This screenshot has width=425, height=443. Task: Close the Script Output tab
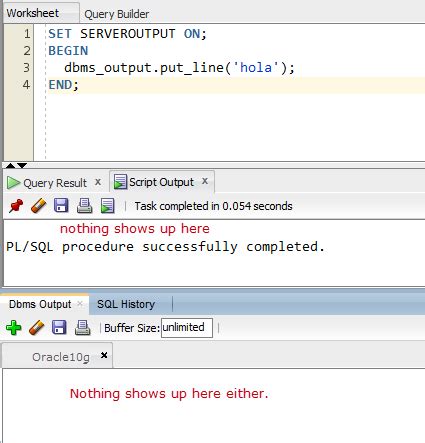(x=205, y=181)
